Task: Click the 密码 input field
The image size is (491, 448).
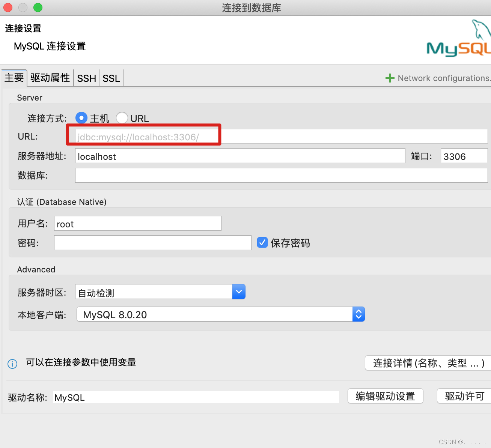Action: click(x=153, y=243)
